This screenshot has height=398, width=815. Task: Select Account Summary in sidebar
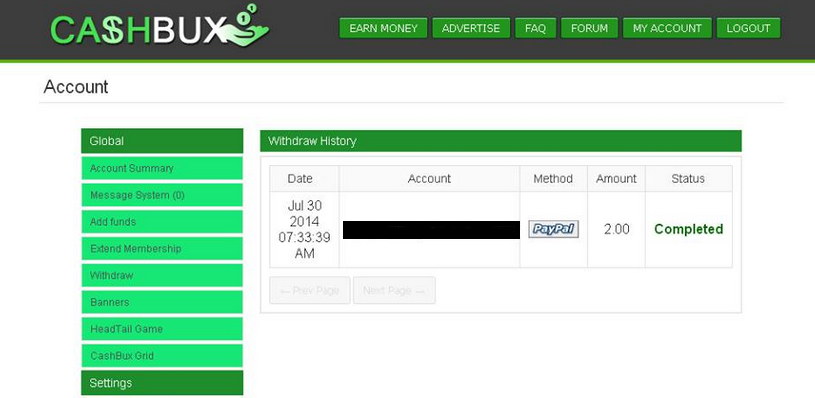click(162, 168)
